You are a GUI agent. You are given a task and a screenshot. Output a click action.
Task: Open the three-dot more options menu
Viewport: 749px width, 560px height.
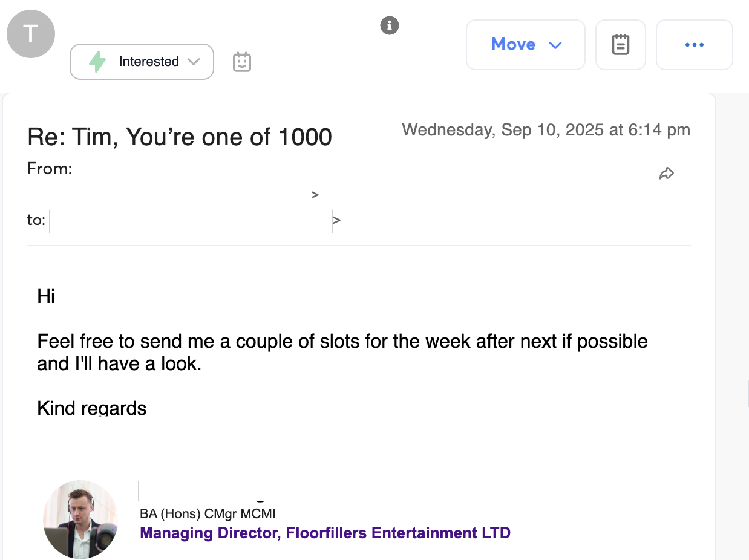(x=694, y=44)
